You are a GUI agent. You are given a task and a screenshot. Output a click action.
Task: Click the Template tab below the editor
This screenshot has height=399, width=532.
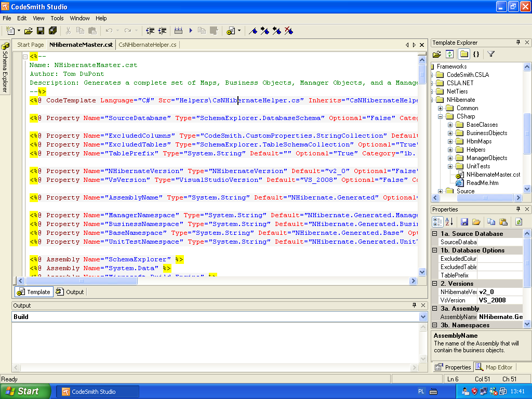(x=34, y=292)
